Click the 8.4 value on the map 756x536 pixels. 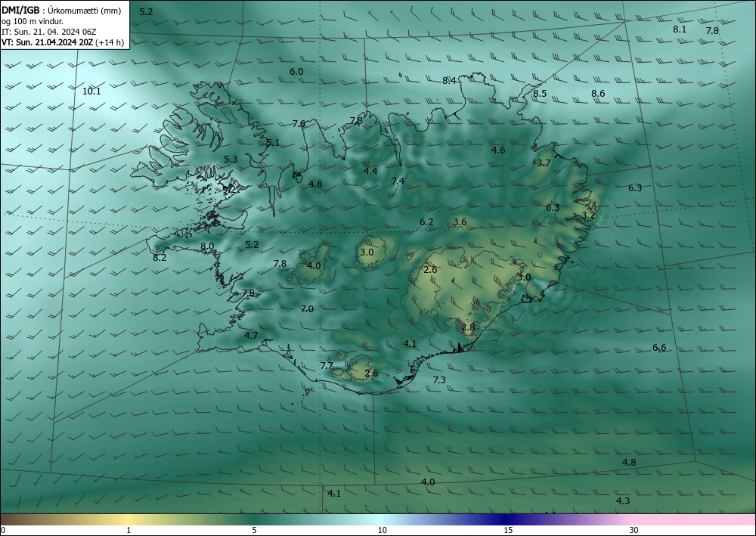coord(449,80)
